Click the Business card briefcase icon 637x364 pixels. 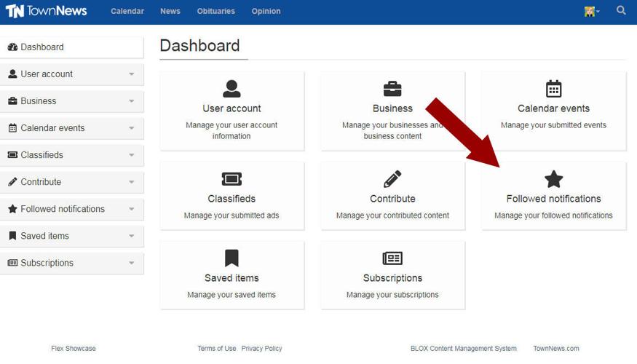point(392,89)
